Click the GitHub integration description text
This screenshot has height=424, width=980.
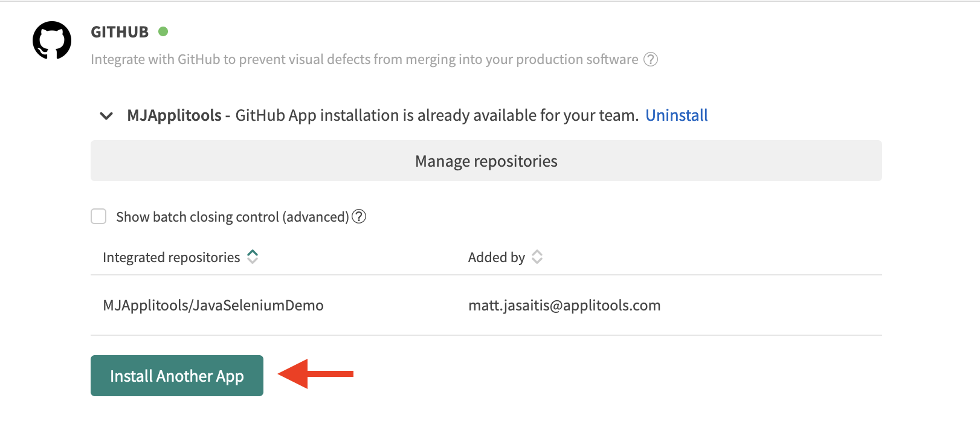click(364, 59)
